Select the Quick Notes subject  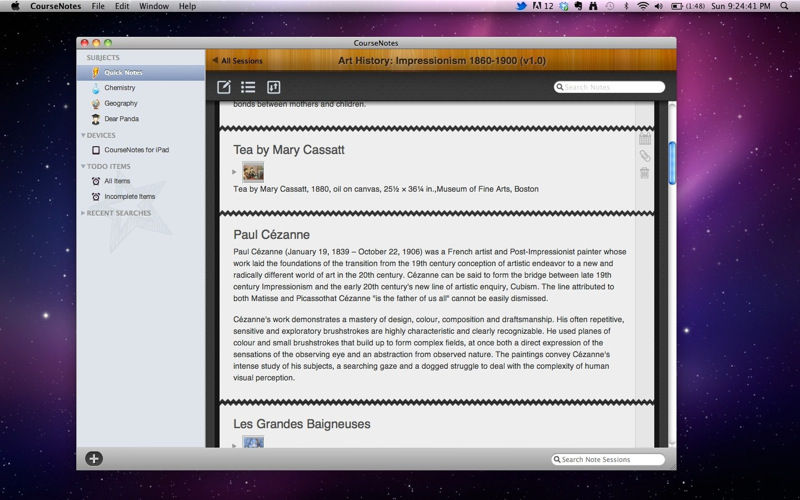141,72
